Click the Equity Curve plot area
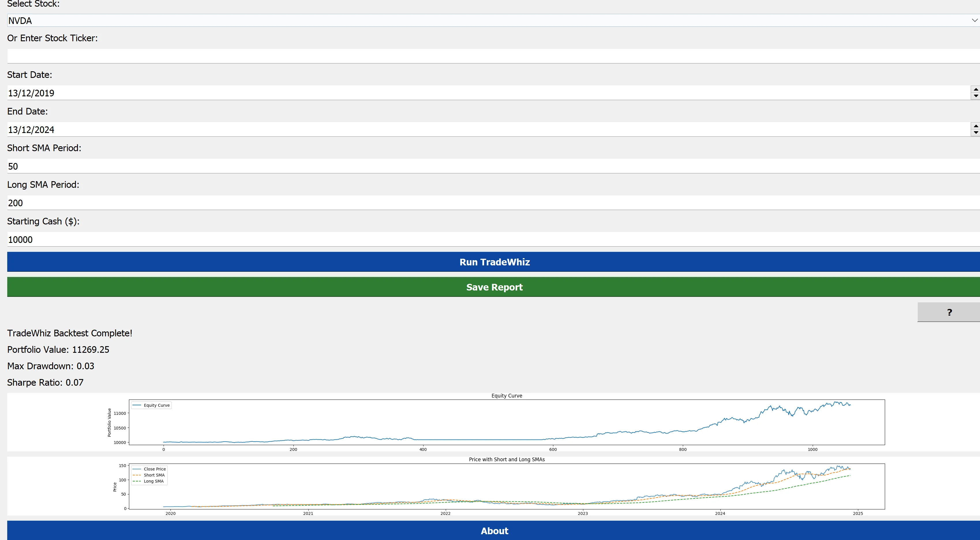The height and width of the screenshot is (540, 980). tap(507, 422)
